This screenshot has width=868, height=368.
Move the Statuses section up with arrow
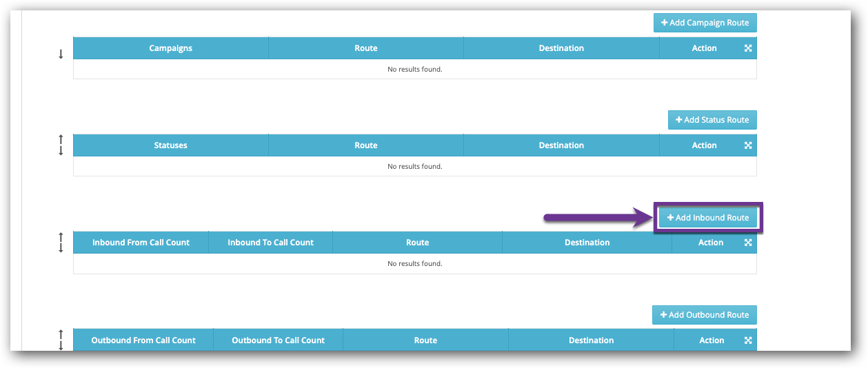tap(61, 140)
